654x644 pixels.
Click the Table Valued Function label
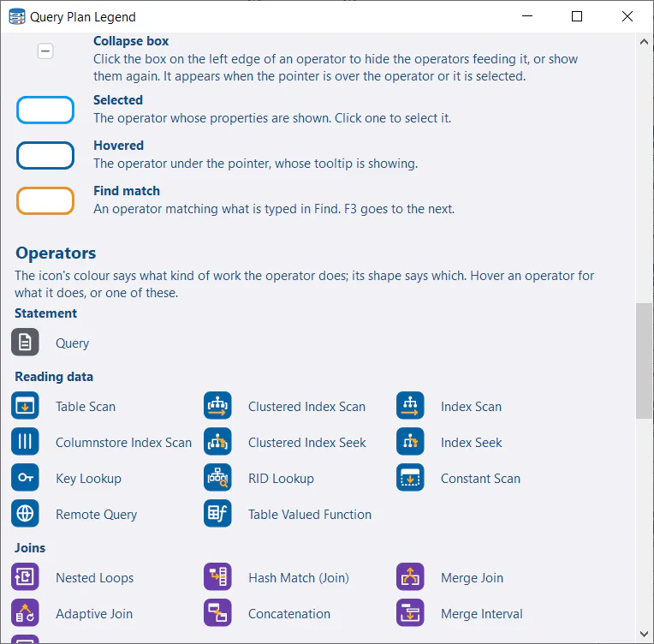point(310,514)
